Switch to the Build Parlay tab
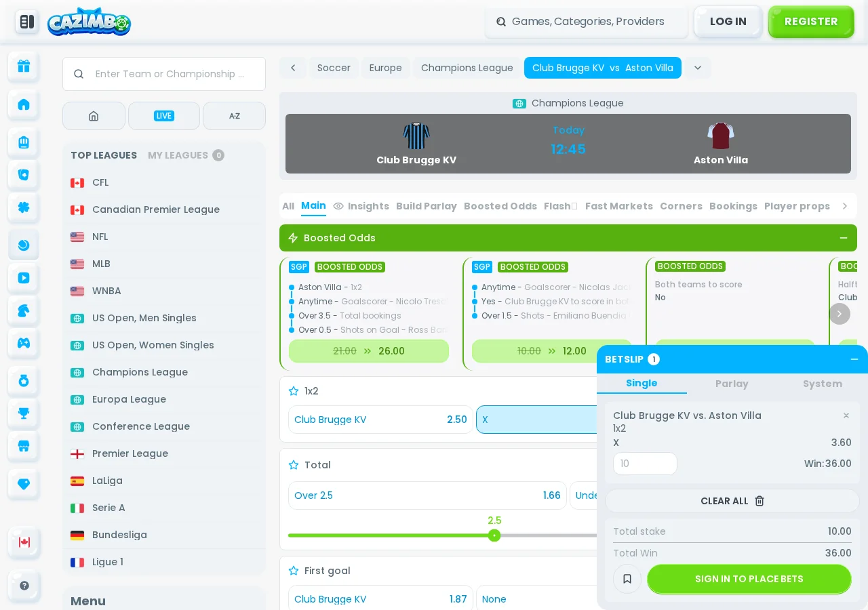Image resolution: width=868 pixels, height=610 pixels. tap(427, 206)
